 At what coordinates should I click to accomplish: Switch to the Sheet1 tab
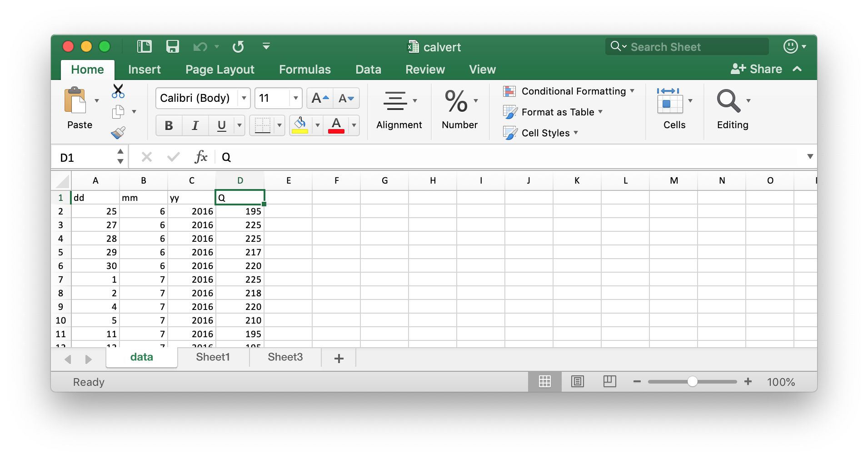pos(213,357)
